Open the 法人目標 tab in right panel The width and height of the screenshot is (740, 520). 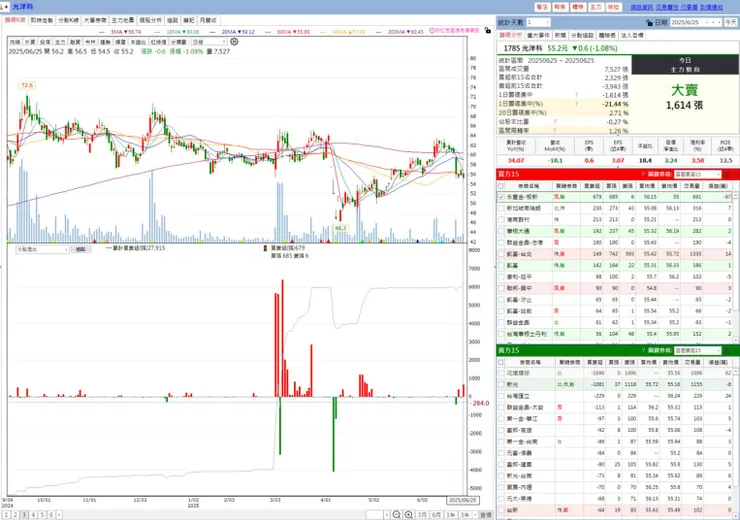pos(632,35)
